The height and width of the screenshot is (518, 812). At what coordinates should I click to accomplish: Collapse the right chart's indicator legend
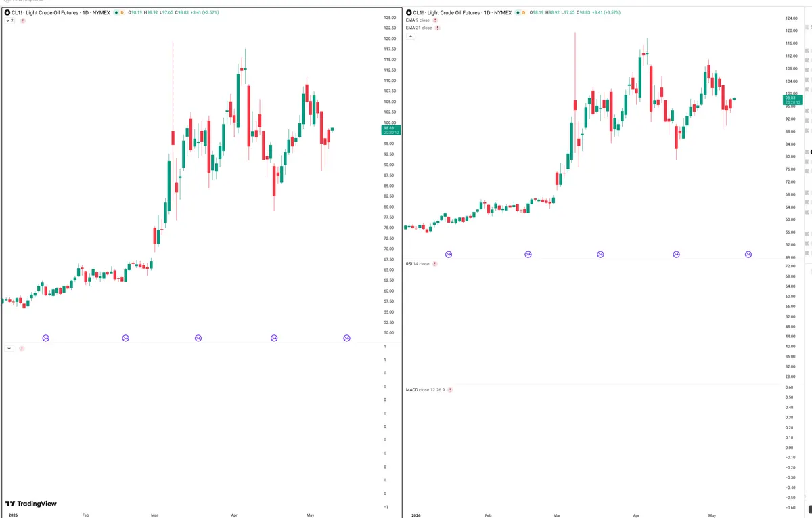click(x=410, y=36)
